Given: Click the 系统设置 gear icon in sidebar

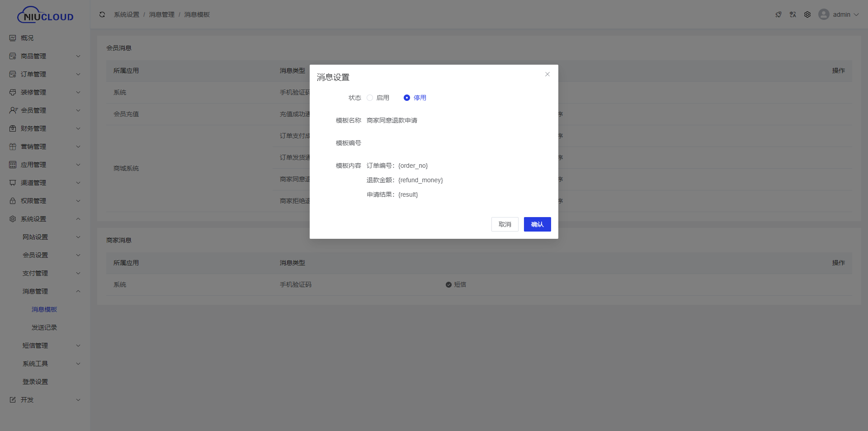Looking at the screenshot, I should [x=13, y=219].
